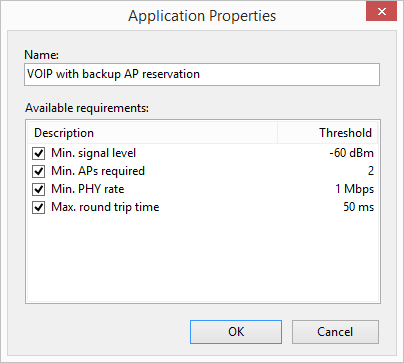
Task: Select the Max. round trip time label
Action: pos(105,207)
